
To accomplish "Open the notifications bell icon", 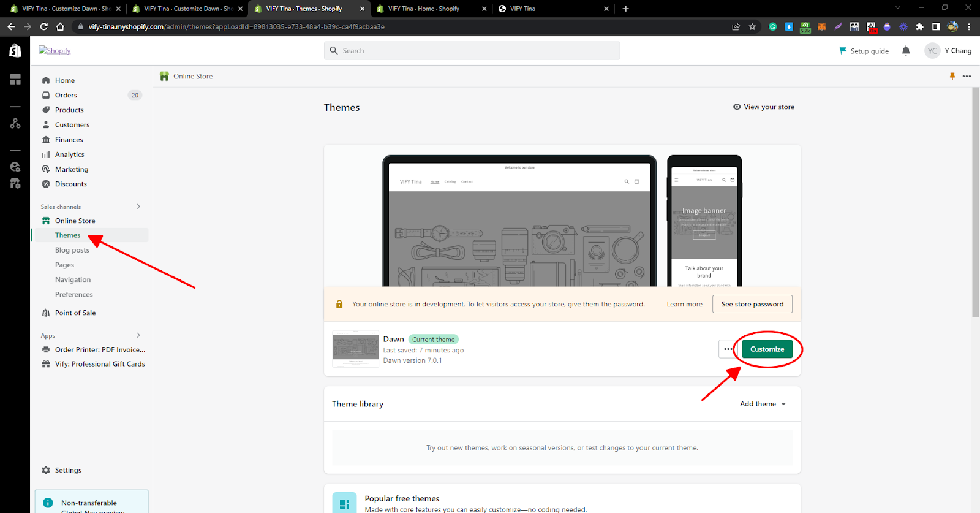I will click(906, 51).
